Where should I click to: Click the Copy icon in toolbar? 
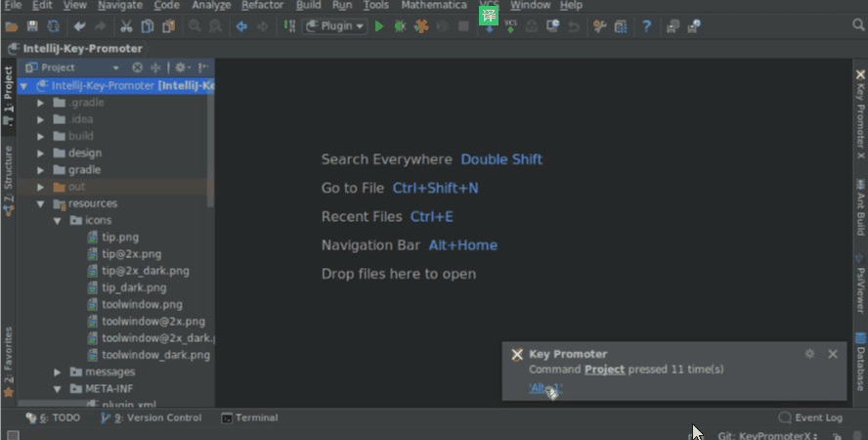(148, 26)
